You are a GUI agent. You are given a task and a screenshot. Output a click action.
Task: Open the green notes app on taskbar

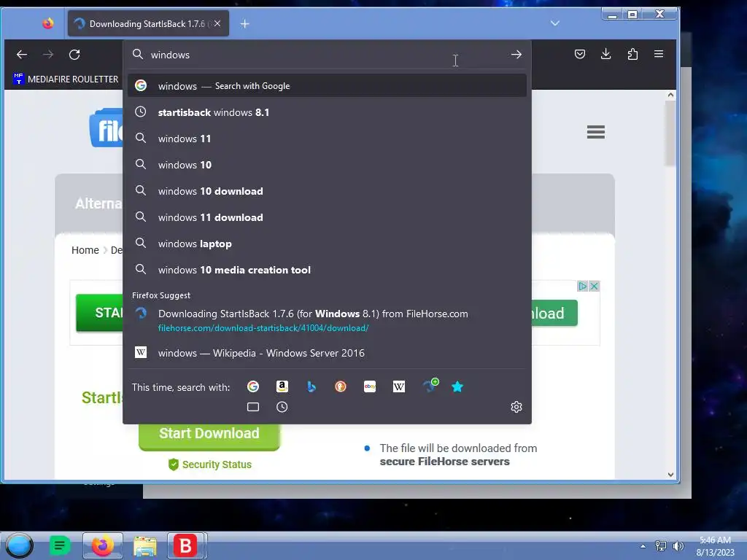point(60,545)
